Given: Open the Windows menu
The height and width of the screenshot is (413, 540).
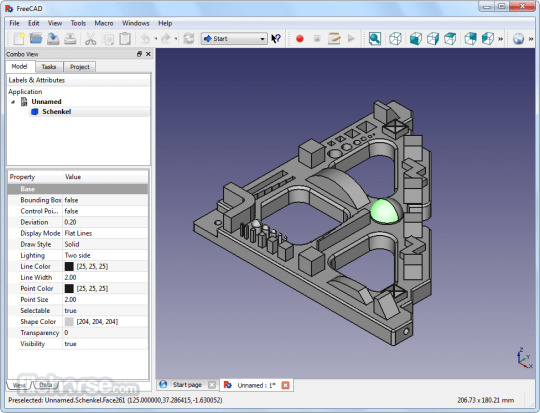Looking at the screenshot, I should coord(135,23).
